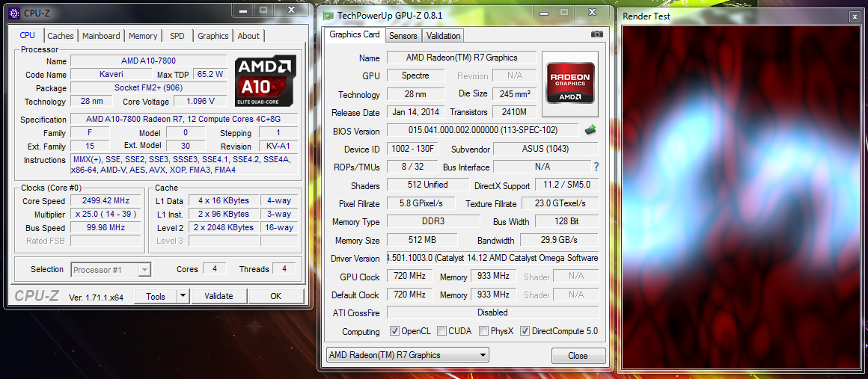Click the ATI CrossFire value Disabled
Viewport: 868px width, 379px height.
pos(492,312)
